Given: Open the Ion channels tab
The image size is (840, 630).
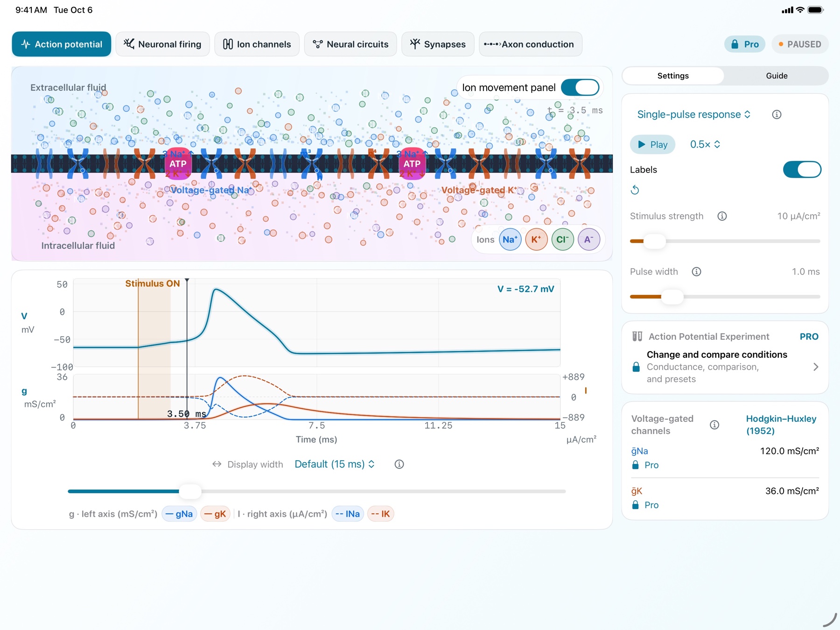Looking at the screenshot, I should pyautogui.click(x=257, y=44).
